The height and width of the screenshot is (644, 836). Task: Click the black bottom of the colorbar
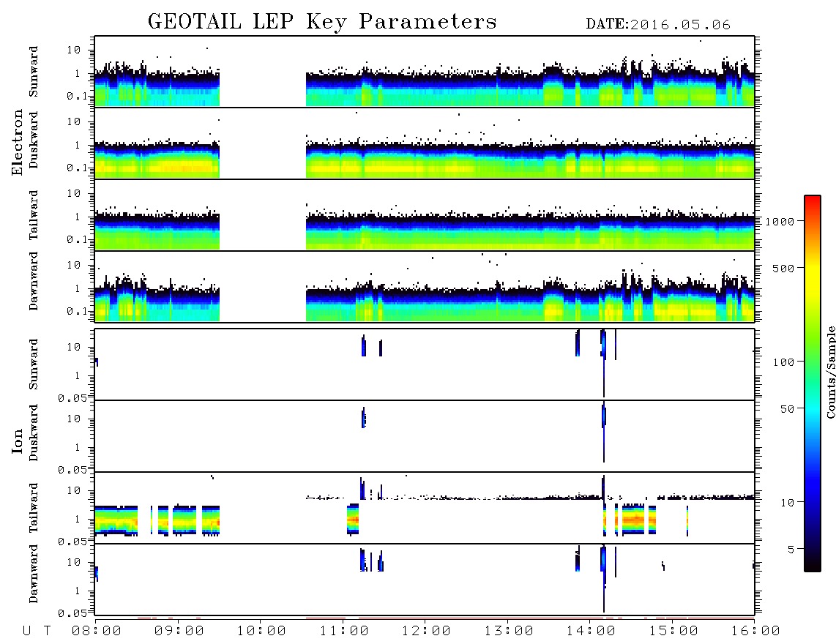coord(813,564)
